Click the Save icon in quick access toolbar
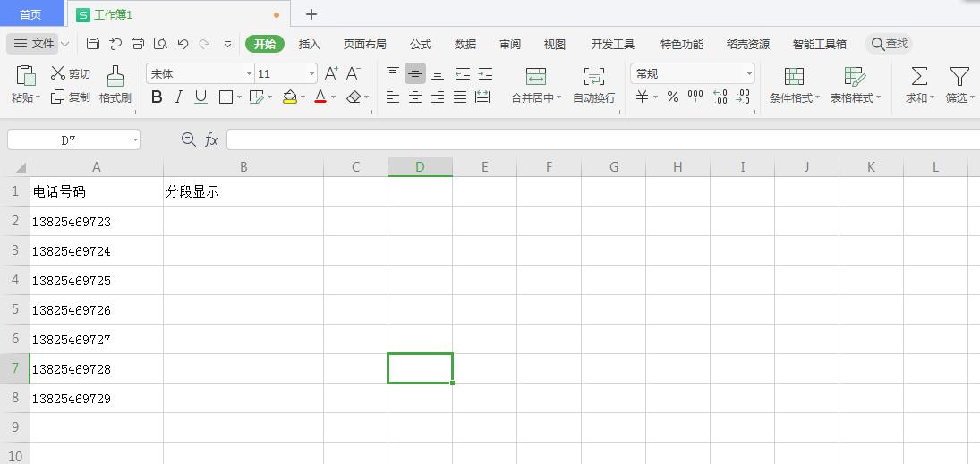This screenshot has width=980, height=464. point(93,44)
